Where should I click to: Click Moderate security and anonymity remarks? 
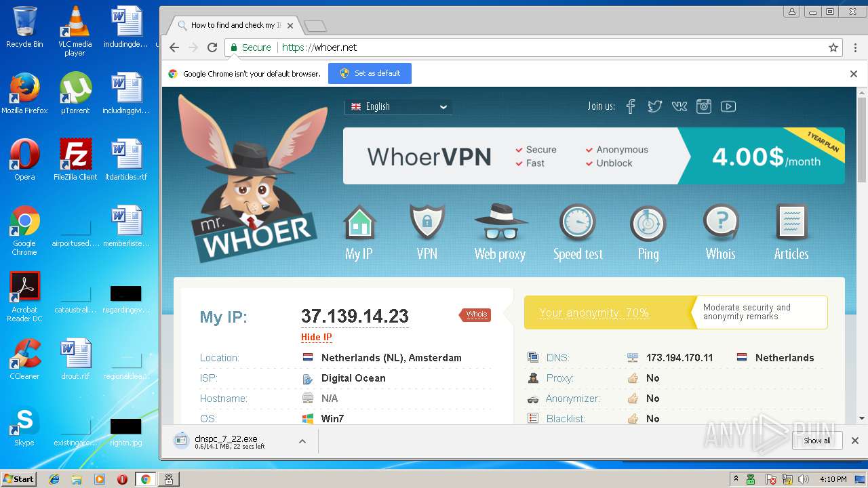(747, 312)
